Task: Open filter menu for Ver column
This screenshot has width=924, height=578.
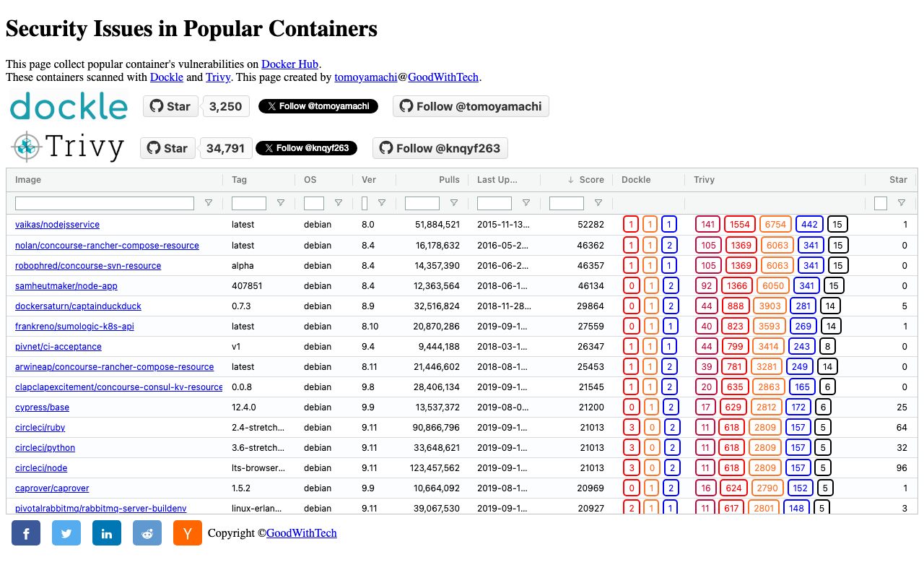Action: (382, 203)
